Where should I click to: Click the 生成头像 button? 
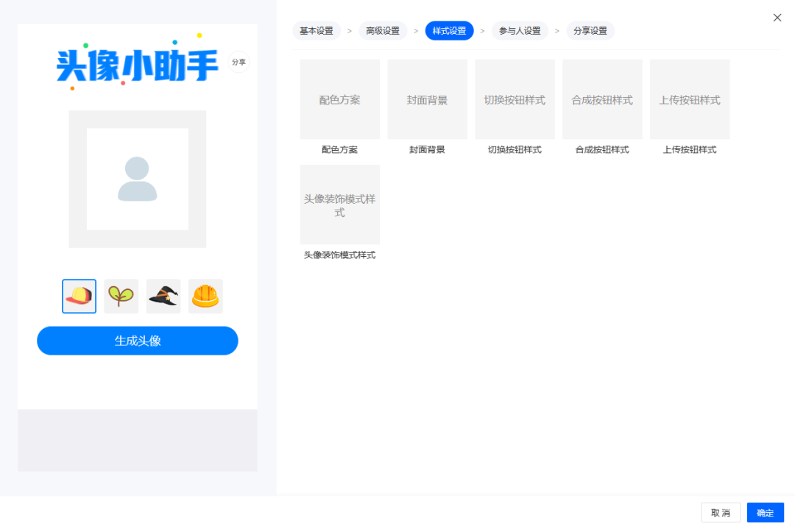[x=138, y=341]
